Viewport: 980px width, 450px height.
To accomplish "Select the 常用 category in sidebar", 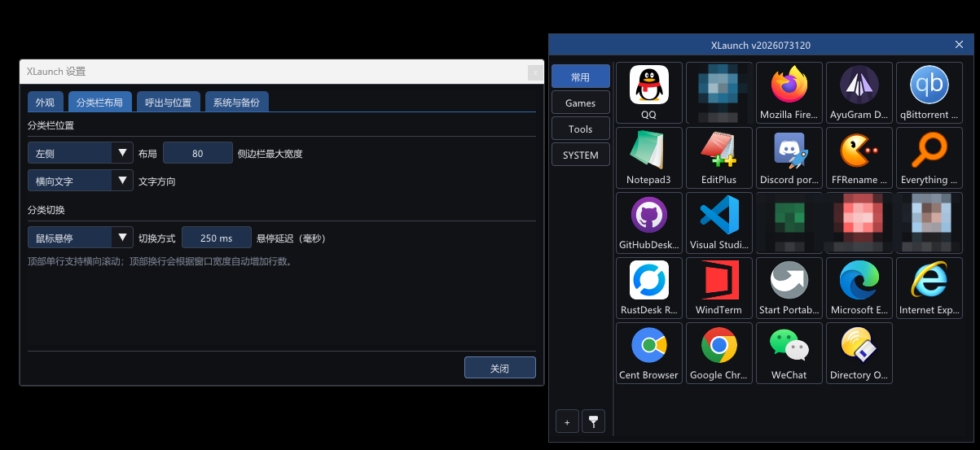I will tap(581, 76).
